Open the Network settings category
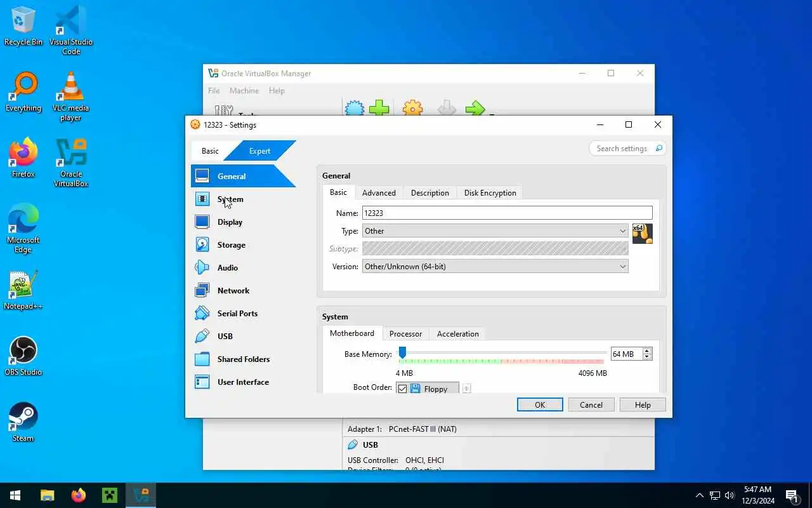The image size is (812, 508). pyautogui.click(x=243, y=290)
